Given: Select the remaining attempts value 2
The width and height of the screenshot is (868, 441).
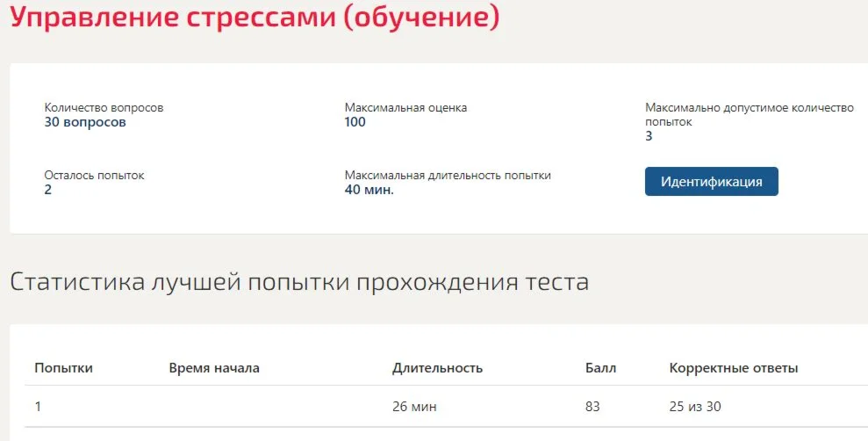Looking at the screenshot, I should [47, 190].
